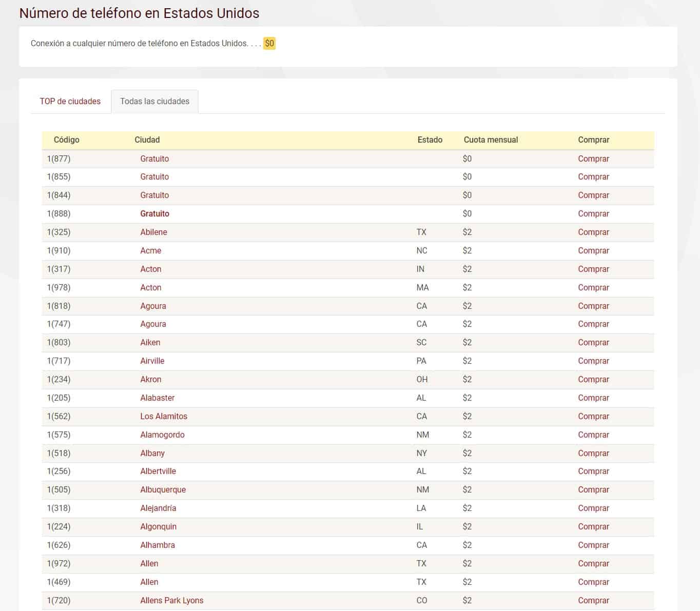
Task: Open Alamogordo city link
Action: point(162,435)
